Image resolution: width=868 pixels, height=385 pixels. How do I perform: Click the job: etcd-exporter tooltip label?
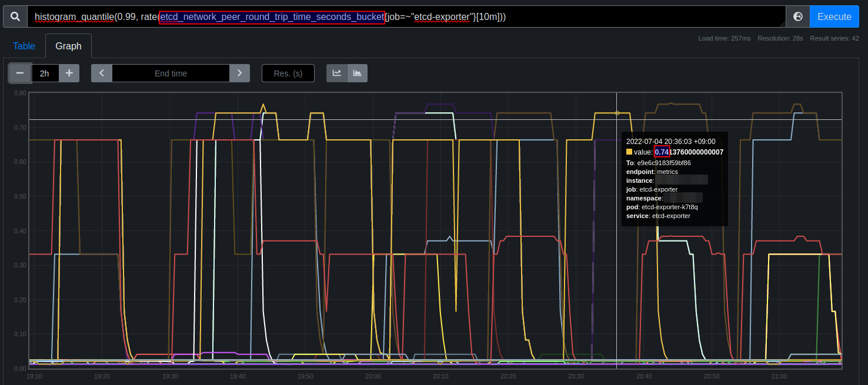pos(652,189)
